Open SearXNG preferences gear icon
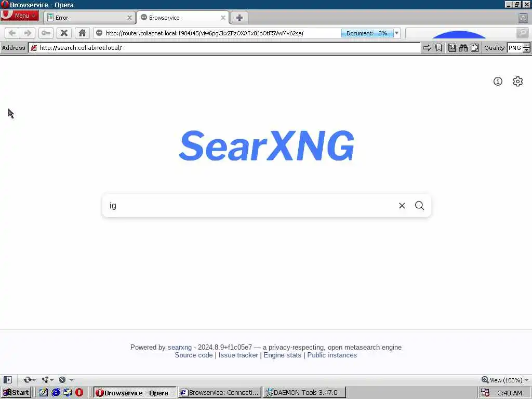Image resolution: width=532 pixels, height=399 pixels. click(x=518, y=82)
